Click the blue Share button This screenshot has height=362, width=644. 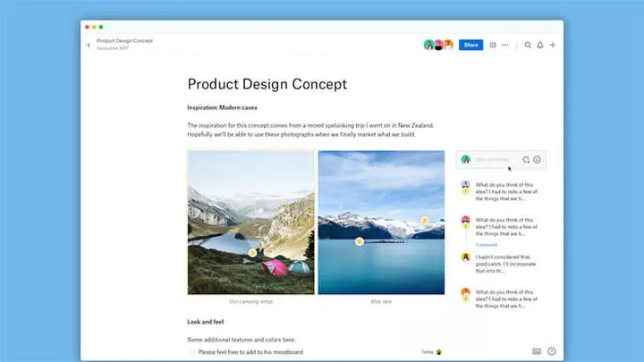(x=470, y=45)
